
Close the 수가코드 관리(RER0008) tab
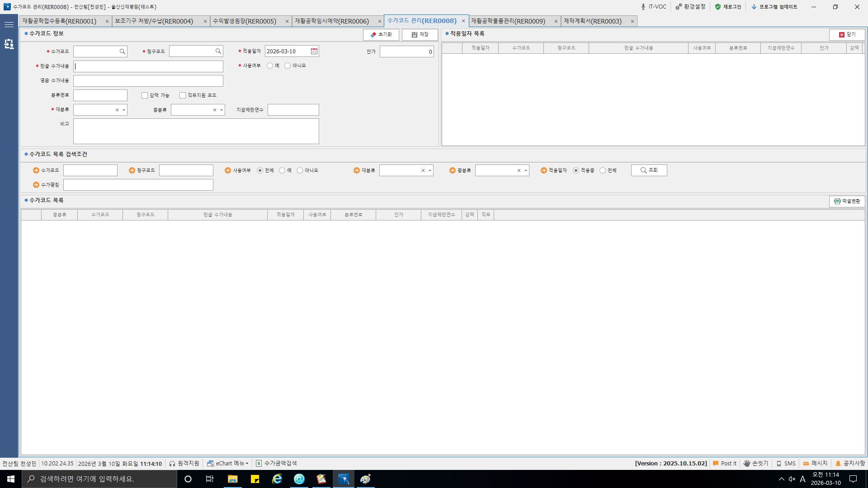point(463,21)
